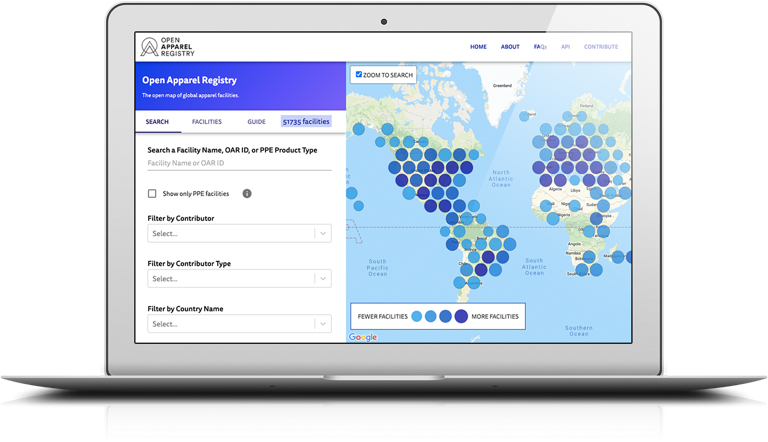Expand Contributor dropdown chevron arrow

(x=323, y=234)
